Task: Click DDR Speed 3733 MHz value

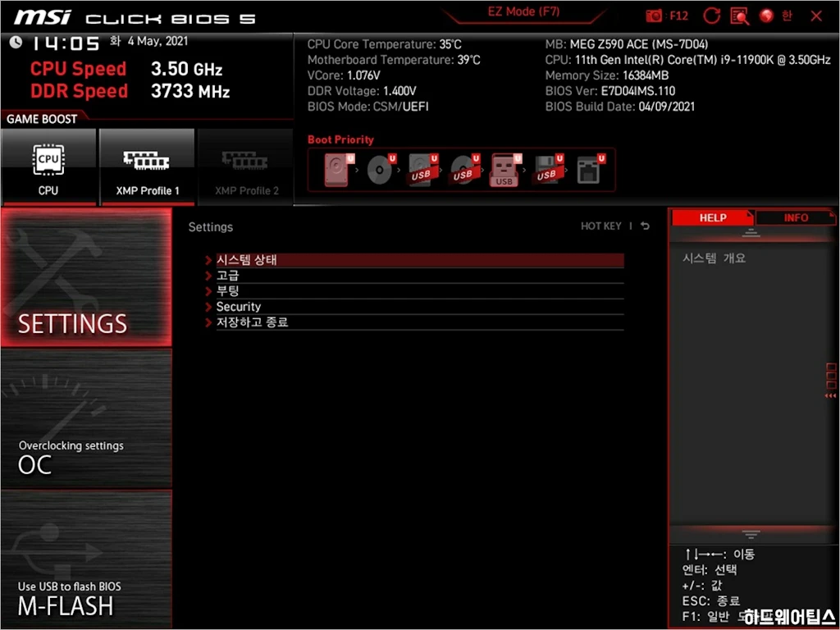Action: (190, 91)
